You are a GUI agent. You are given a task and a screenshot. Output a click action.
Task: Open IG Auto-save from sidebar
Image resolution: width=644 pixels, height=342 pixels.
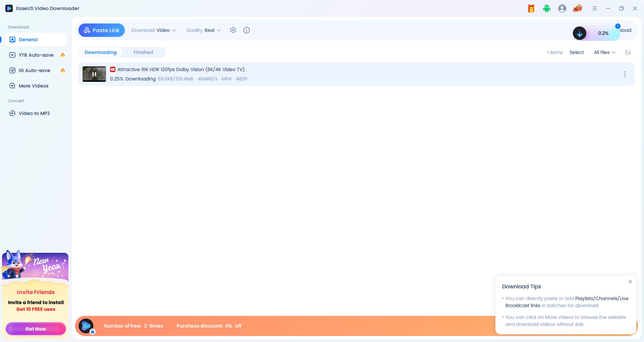[x=34, y=70]
